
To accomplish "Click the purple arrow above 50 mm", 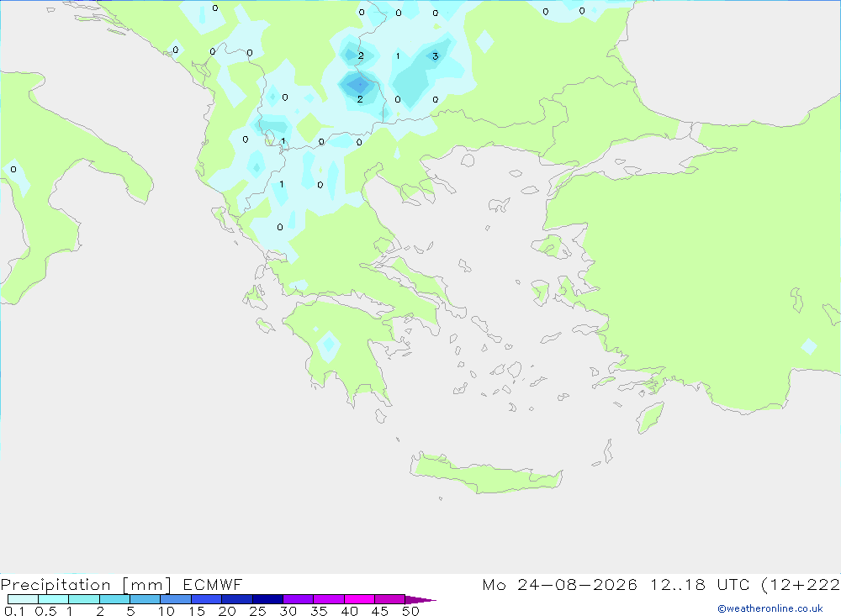I will point(420,599).
